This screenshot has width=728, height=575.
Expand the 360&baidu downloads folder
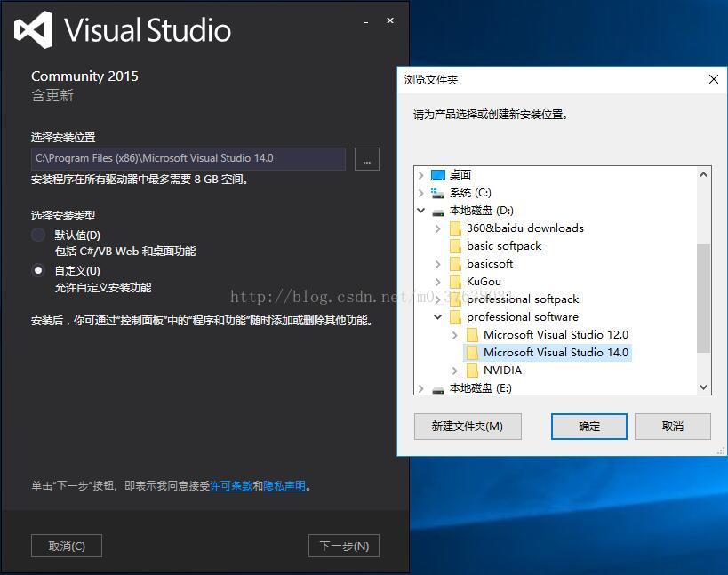tap(438, 228)
